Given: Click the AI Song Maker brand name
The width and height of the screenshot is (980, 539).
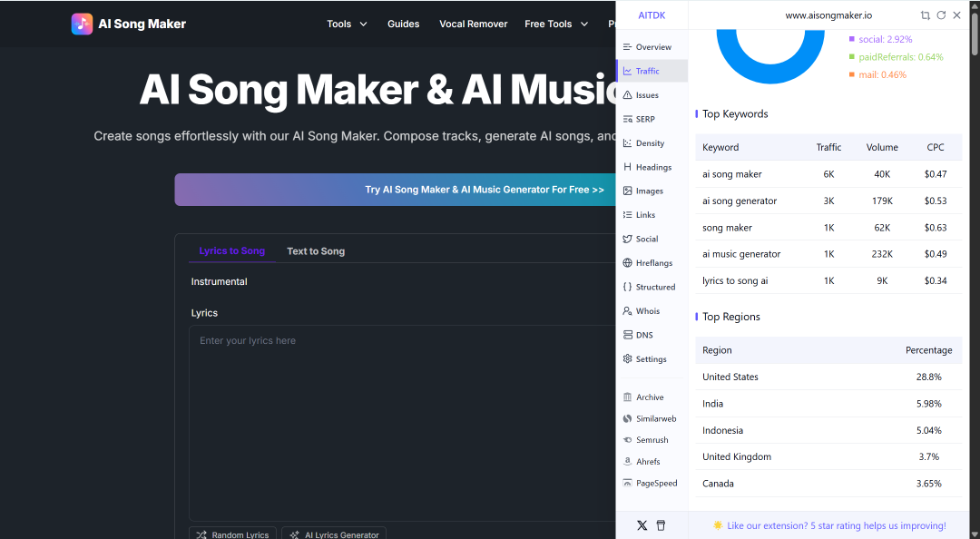Looking at the screenshot, I should [142, 24].
